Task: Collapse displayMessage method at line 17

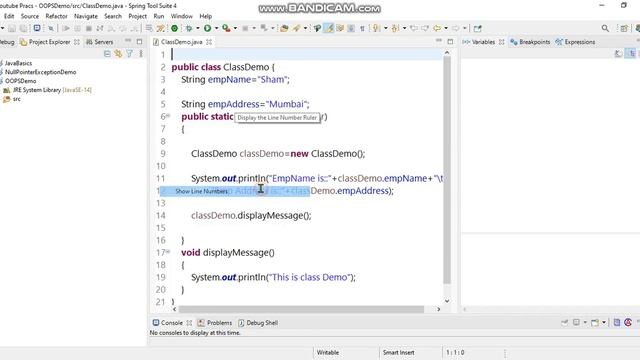Action: point(168,252)
